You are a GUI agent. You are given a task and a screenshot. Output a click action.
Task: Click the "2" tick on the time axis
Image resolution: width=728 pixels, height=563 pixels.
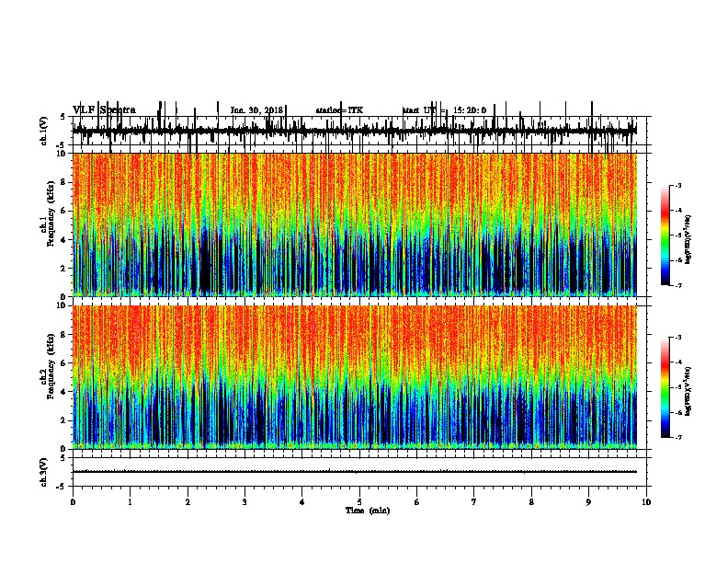click(188, 502)
